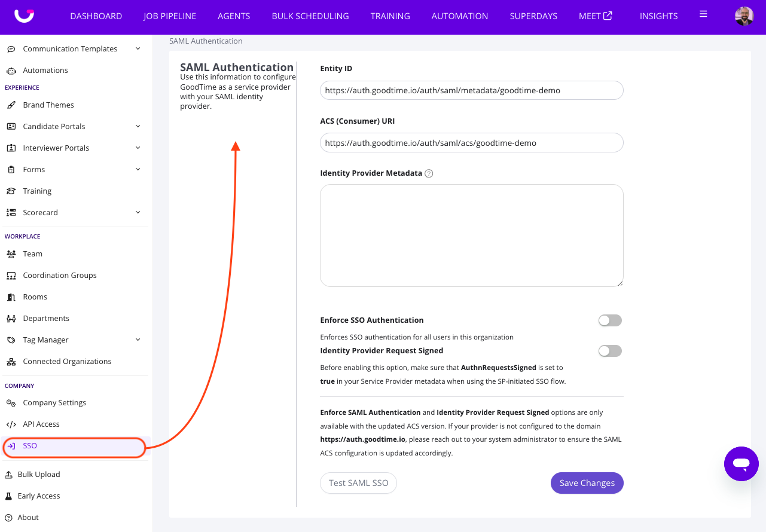Toggle Identity Provider Request Signed switch
This screenshot has width=766, height=532.
coord(610,351)
